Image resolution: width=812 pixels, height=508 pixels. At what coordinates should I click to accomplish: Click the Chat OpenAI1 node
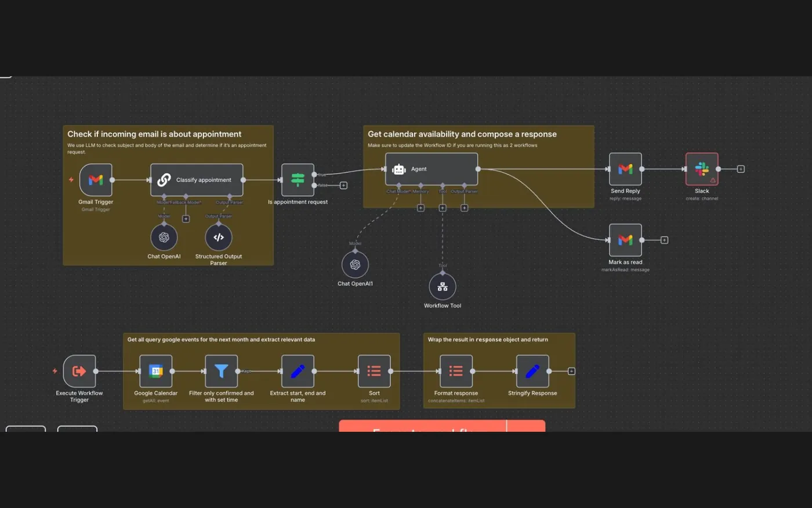coord(355,265)
